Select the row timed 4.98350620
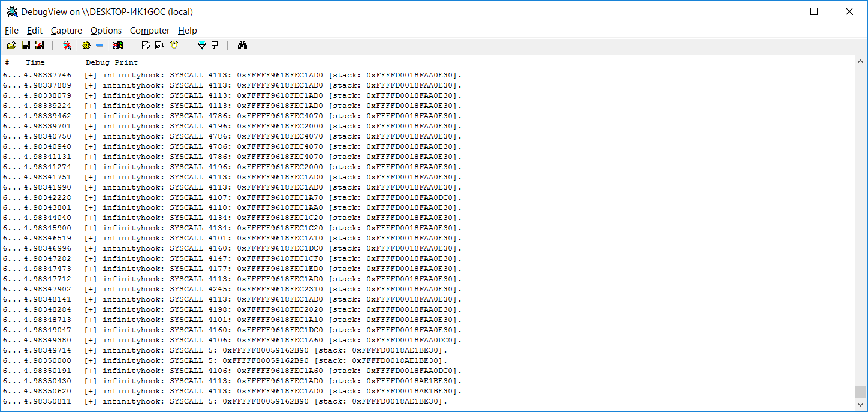This screenshot has height=412, width=868. (428, 391)
